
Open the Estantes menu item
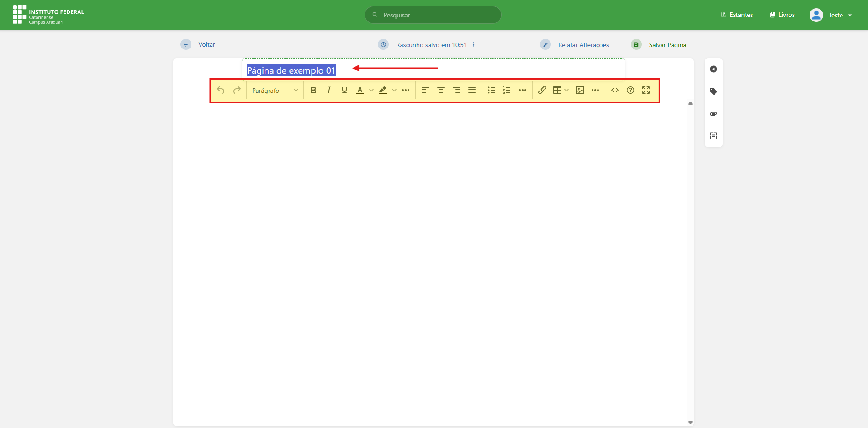(737, 15)
